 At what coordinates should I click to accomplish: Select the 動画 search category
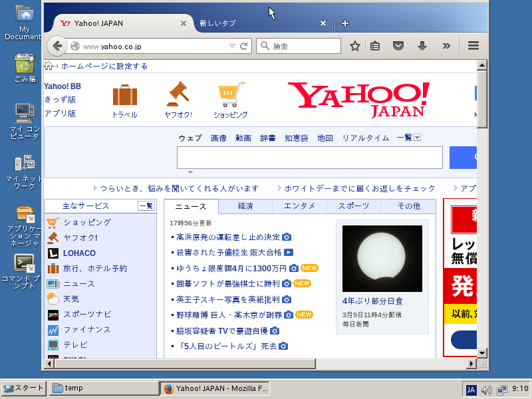[x=243, y=138]
